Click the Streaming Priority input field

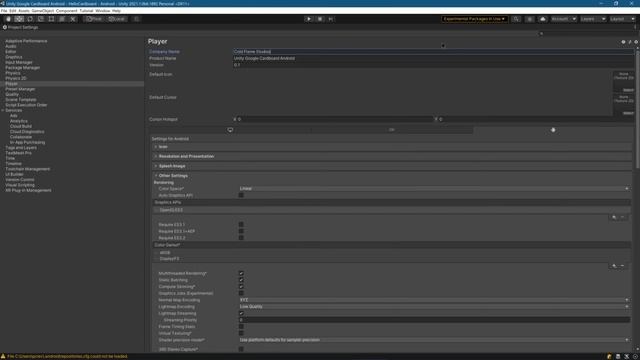[x=434, y=320]
